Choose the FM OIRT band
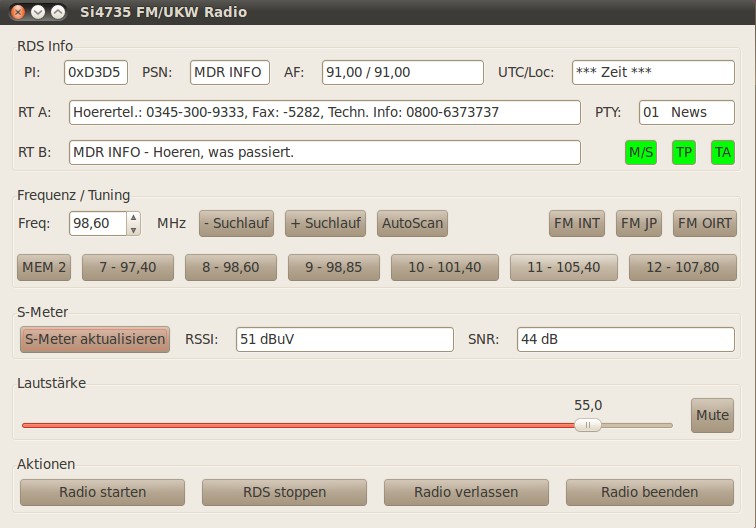Viewport: 756px width, 528px height. [x=705, y=223]
